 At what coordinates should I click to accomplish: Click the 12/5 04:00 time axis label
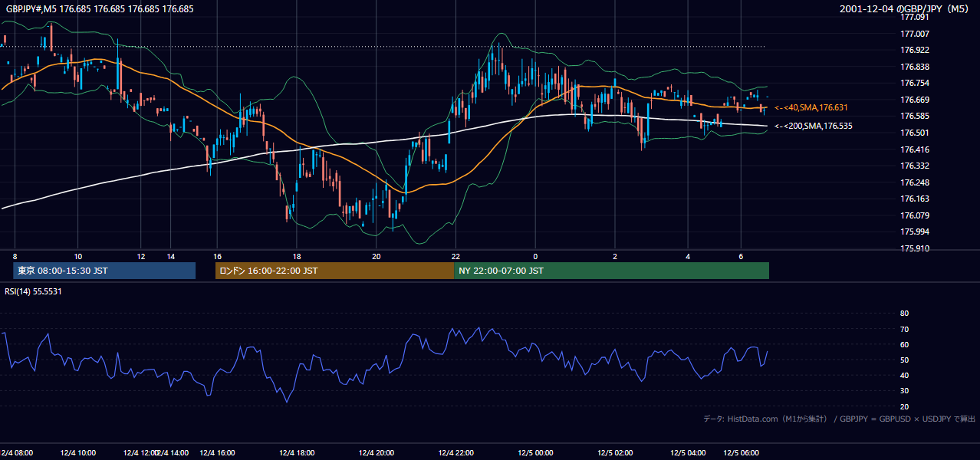(688, 453)
